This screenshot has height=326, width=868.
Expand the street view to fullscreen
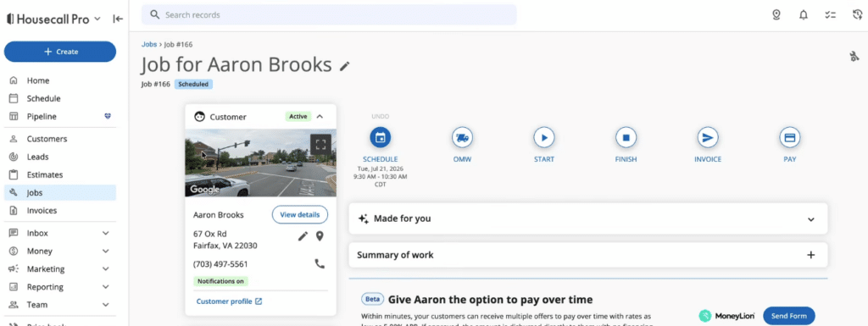[x=320, y=145]
